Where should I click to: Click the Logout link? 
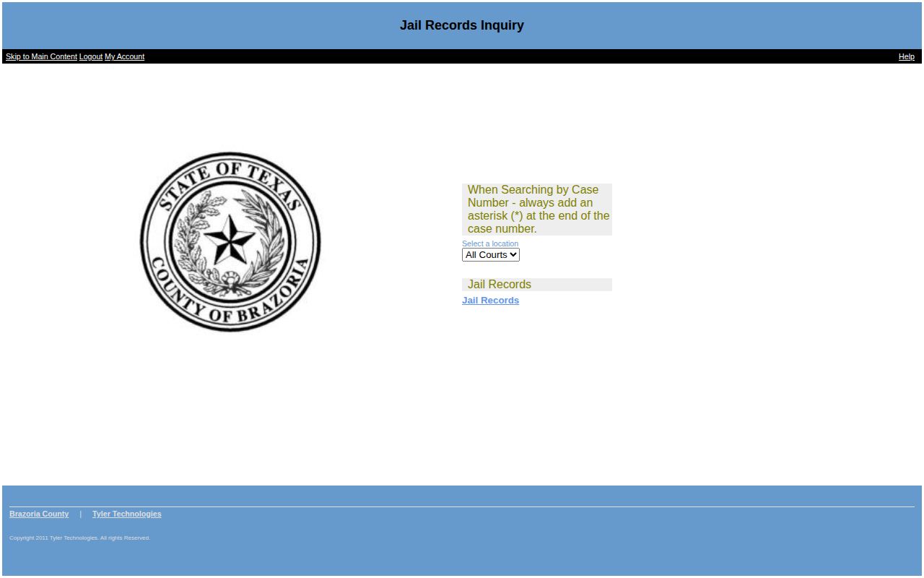click(91, 56)
